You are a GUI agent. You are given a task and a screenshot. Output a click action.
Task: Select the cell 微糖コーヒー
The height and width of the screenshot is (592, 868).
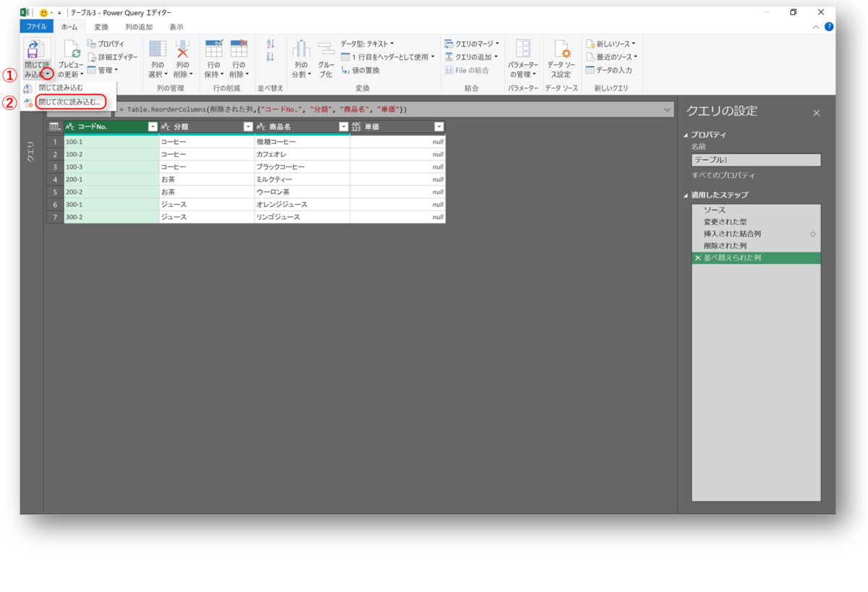pos(302,142)
